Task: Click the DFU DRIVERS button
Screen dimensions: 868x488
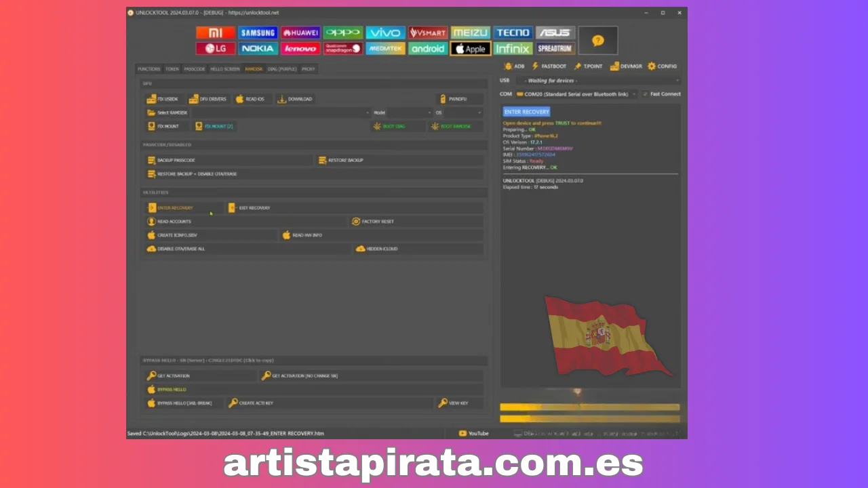Action: point(208,99)
